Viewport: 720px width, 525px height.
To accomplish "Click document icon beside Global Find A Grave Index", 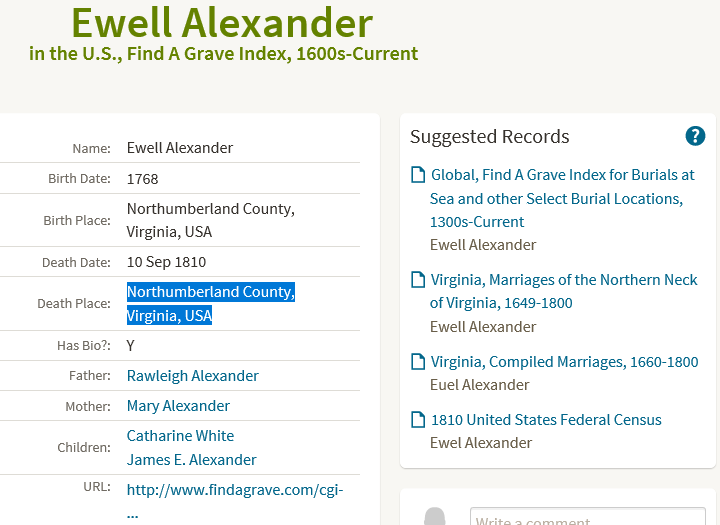I will pyautogui.click(x=418, y=175).
